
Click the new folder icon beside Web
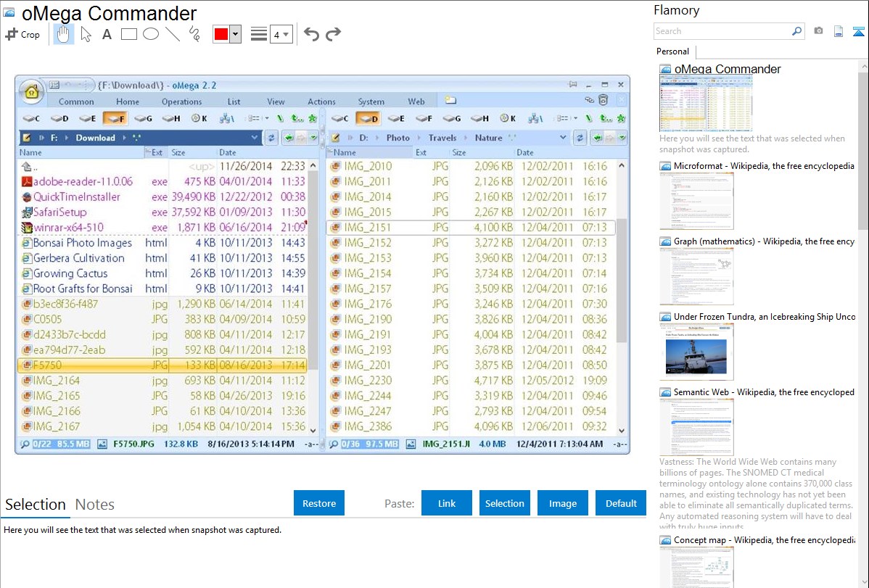click(x=450, y=100)
